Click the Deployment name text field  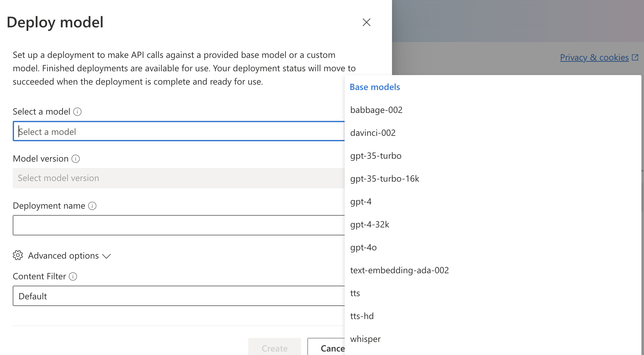[x=179, y=225]
